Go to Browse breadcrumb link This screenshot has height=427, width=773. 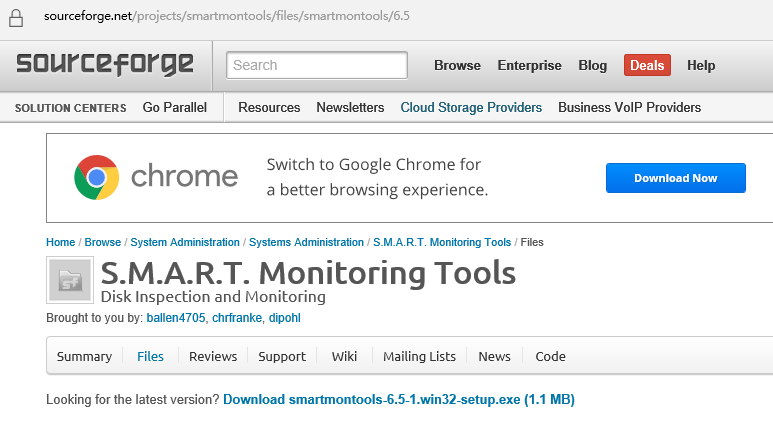click(103, 242)
